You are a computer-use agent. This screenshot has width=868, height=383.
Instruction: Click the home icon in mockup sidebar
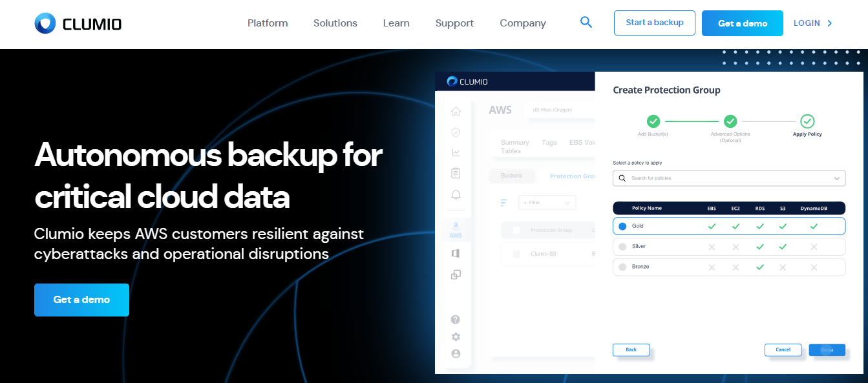[456, 111]
